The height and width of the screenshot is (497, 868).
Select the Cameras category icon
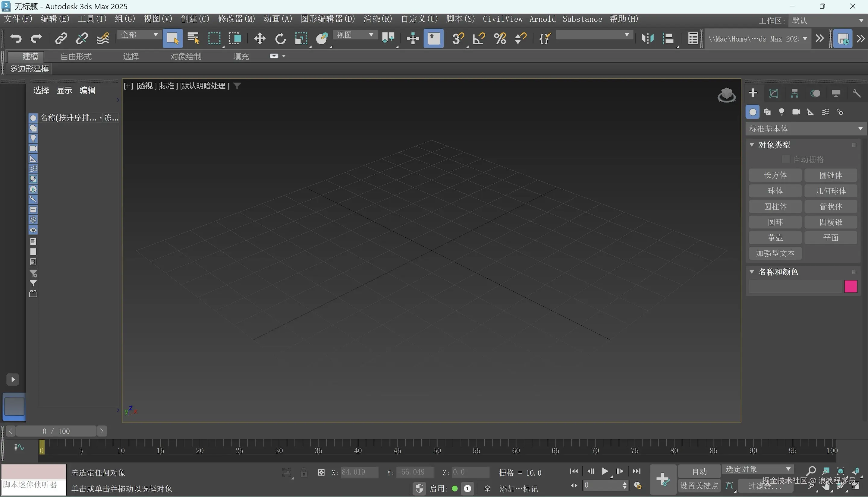796,112
